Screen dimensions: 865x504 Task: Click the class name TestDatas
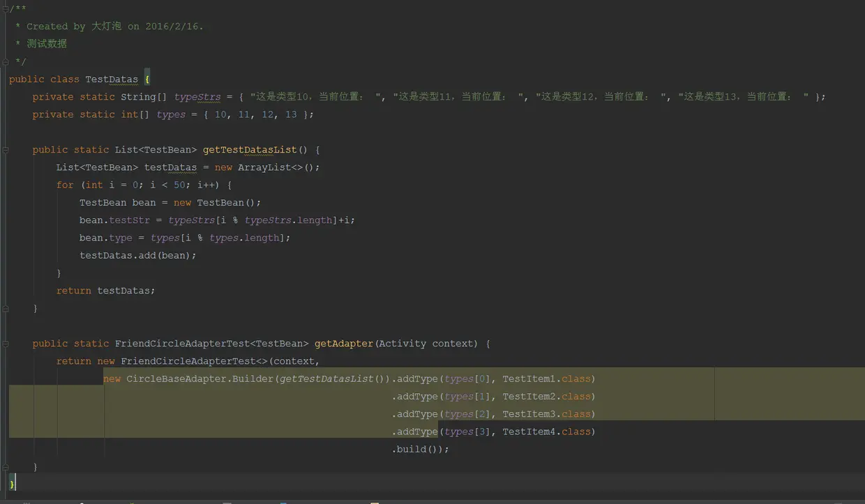coord(112,79)
